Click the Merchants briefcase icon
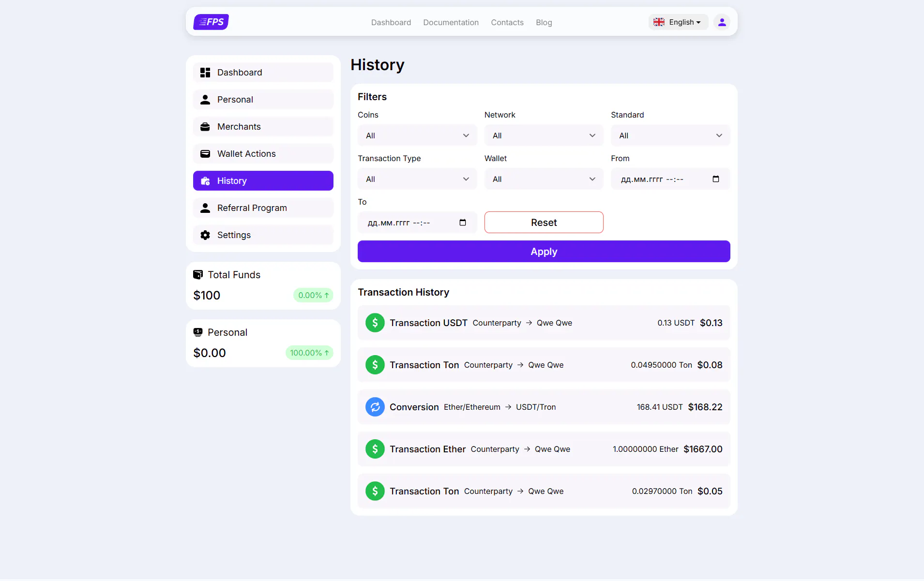Image resolution: width=924 pixels, height=581 pixels. pos(205,127)
